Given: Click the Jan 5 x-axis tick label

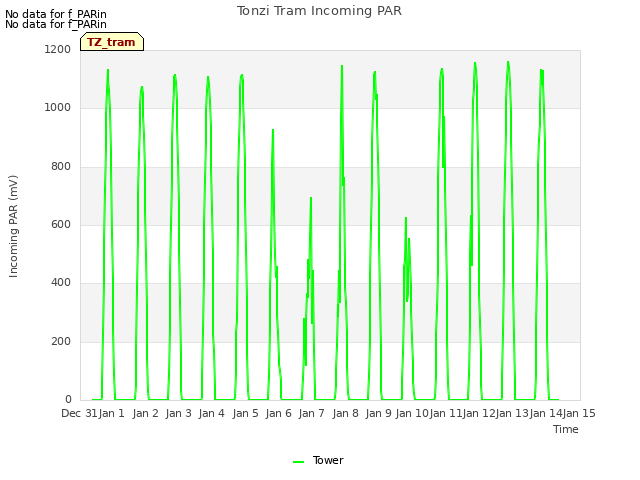Looking at the screenshot, I should (x=245, y=413).
